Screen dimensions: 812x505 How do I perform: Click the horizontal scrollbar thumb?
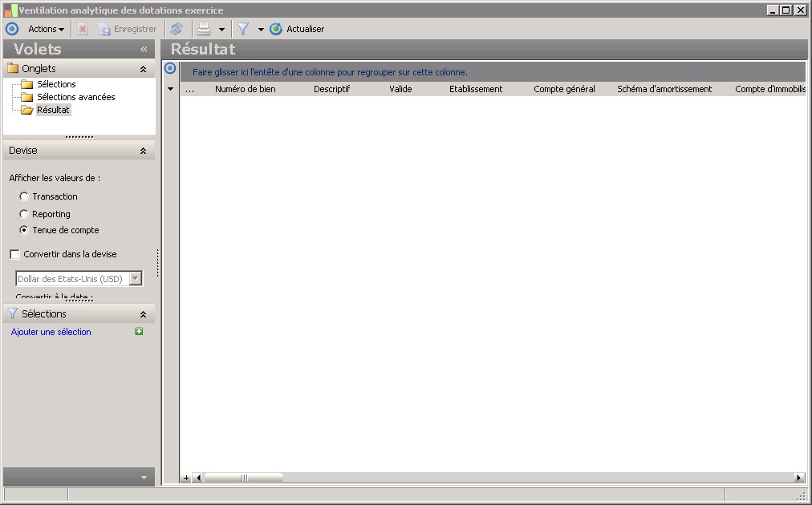tap(243, 478)
